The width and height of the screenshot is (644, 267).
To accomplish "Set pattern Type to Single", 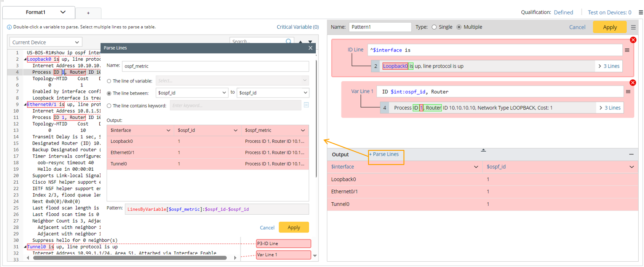I will [434, 27].
